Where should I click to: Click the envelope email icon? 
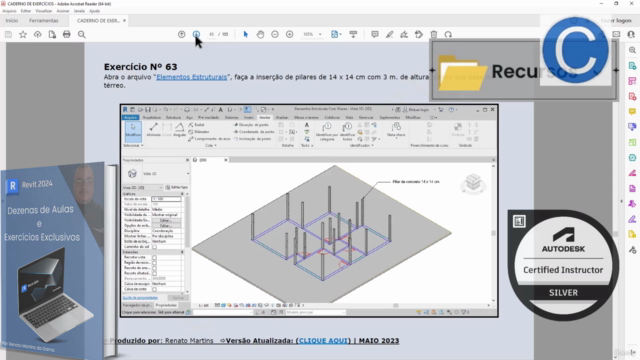point(616,35)
